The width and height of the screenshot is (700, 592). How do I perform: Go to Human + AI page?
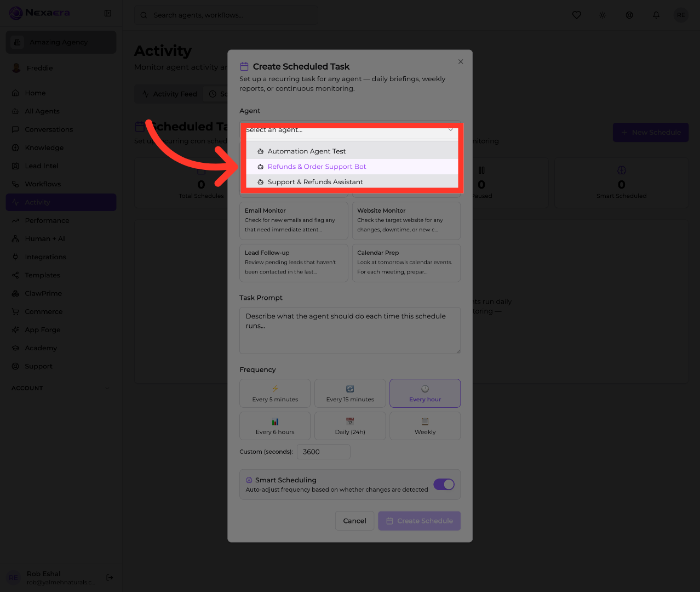coord(61,239)
